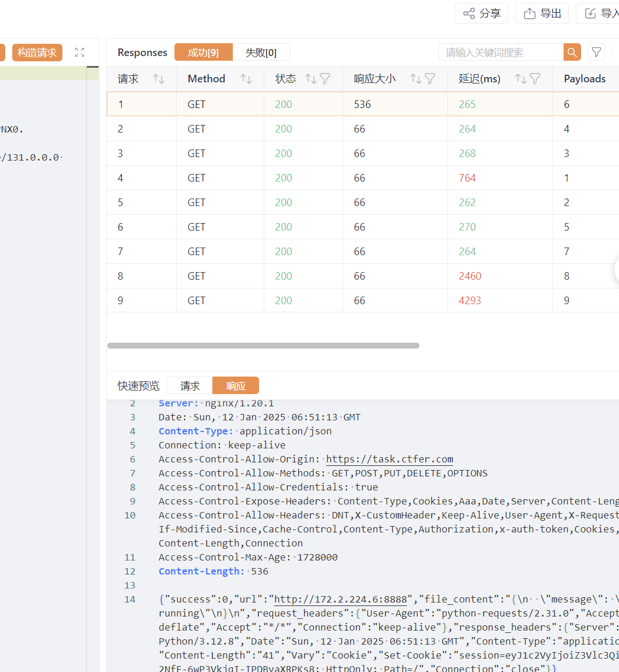Click latency value 268
The width and height of the screenshot is (619, 672).
point(467,154)
